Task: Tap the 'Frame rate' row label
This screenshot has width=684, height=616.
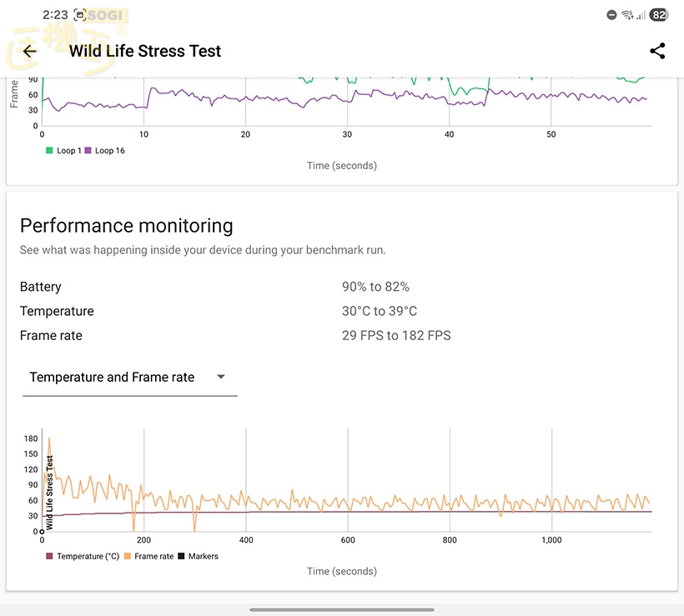Action: 51,336
